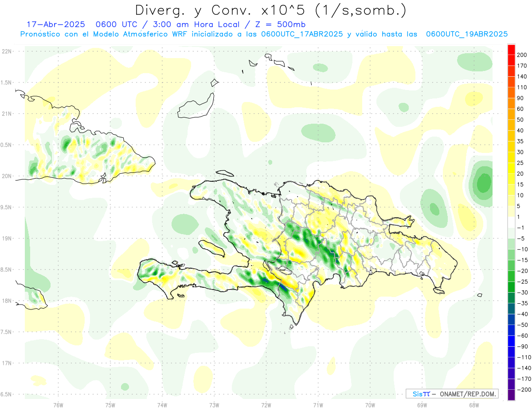Click the '0600UTC_17ABR2025' initialization time
Screen dimensions: 532x411
303,34
